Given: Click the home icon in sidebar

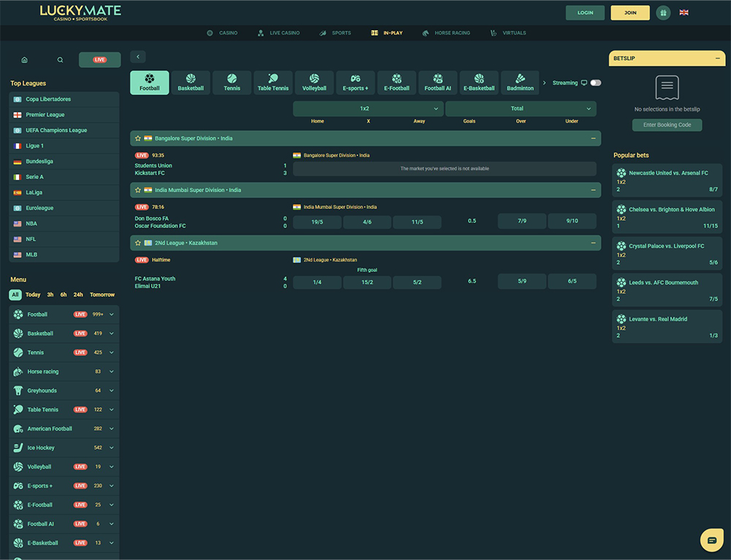Looking at the screenshot, I should click(x=24, y=60).
